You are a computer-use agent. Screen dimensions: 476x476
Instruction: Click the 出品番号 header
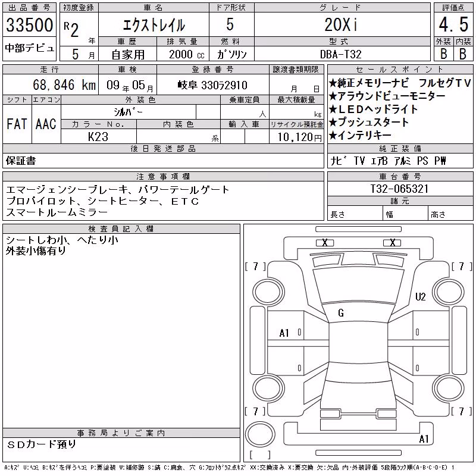pyautogui.click(x=29, y=8)
